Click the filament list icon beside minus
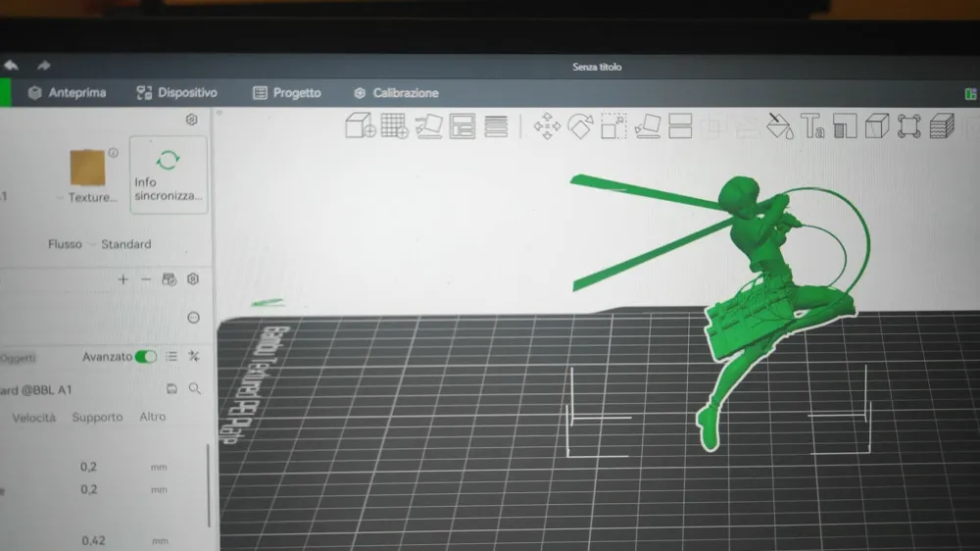The image size is (980, 551). click(x=169, y=279)
